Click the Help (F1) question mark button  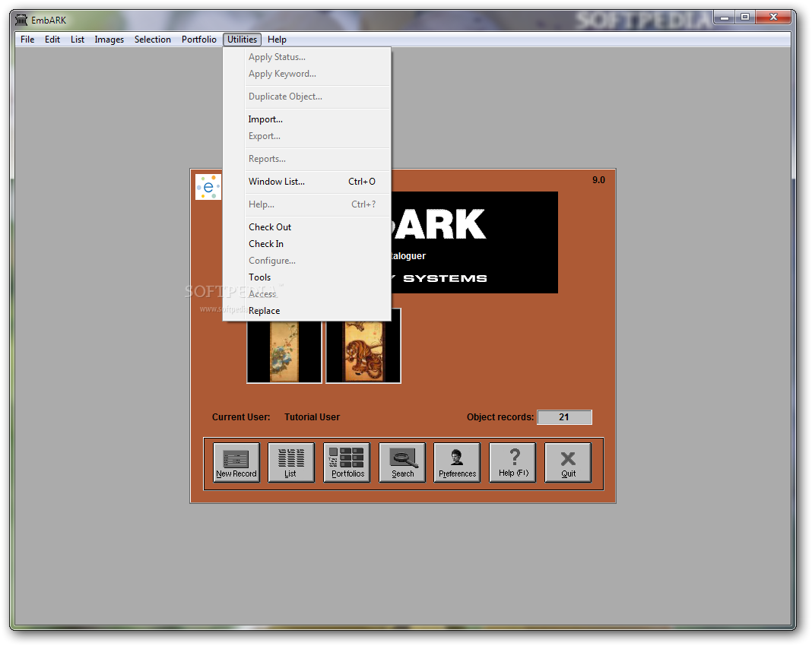coord(512,462)
